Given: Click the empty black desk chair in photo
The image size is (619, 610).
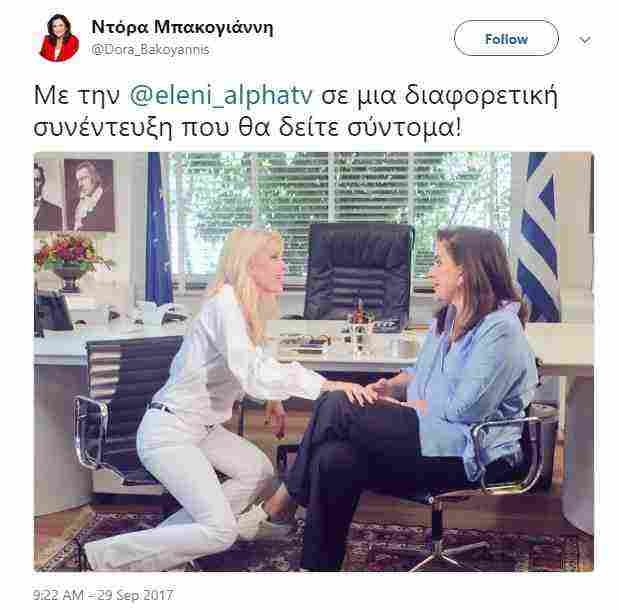Looking at the screenshot, I should pyautogui.click(x=360, y=272).
